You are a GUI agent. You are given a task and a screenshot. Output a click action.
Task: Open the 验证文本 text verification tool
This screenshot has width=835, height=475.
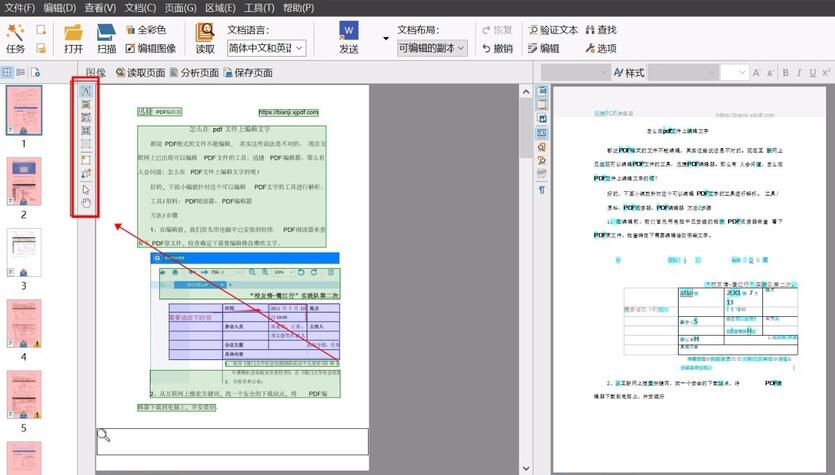tap(550, 30)
